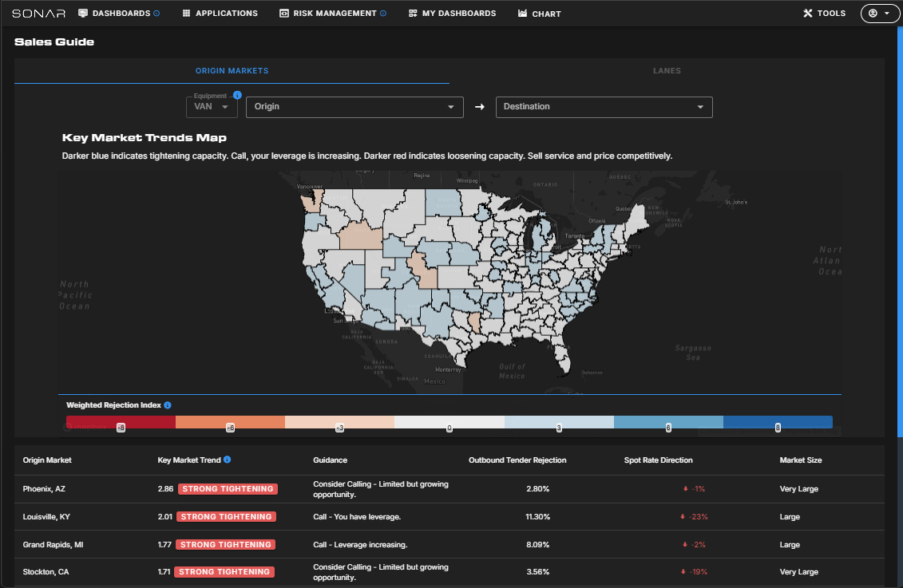Click the dark red legend swatch
This screenshot has width=903, height=588.
pos(121,422)
